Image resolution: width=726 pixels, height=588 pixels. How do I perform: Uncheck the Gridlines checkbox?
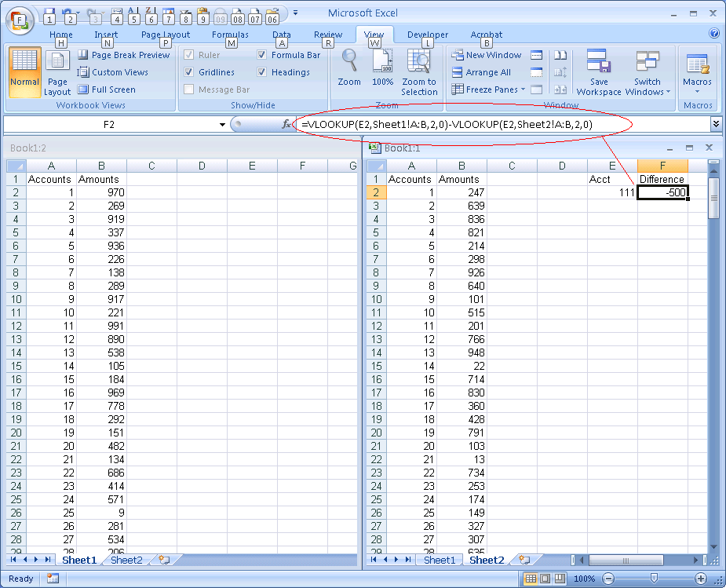pos(189,72)
